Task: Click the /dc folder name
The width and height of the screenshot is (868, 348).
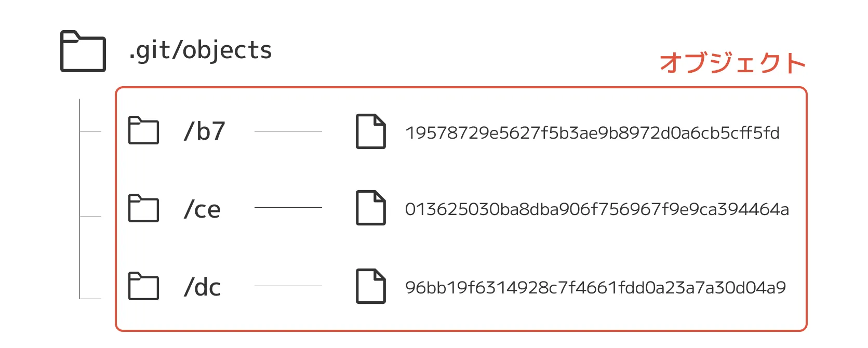Action: pyautogui.click(x=202, y=287)
